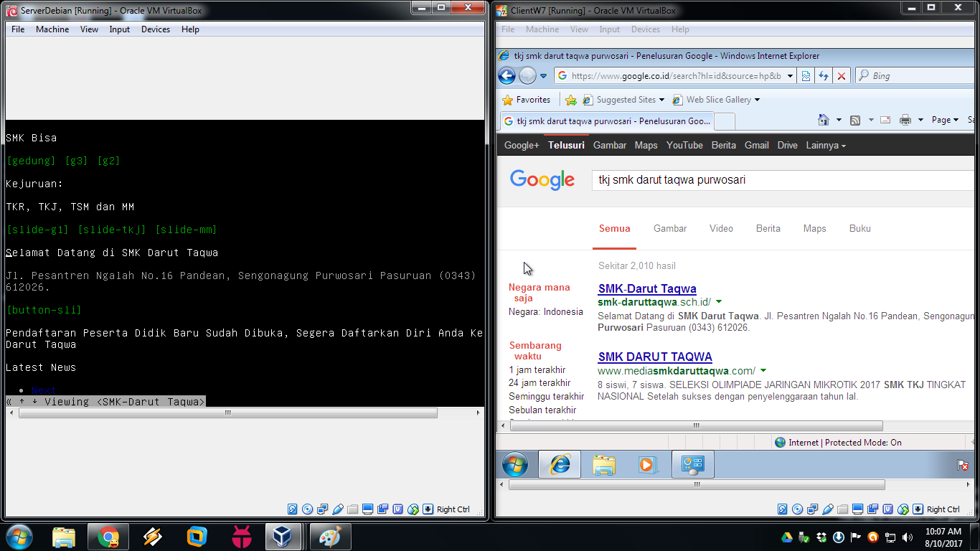Screen dimensions: 980x551
Task: Click the Paint icon in host taskbar
Action: click(x=329, y=537)
